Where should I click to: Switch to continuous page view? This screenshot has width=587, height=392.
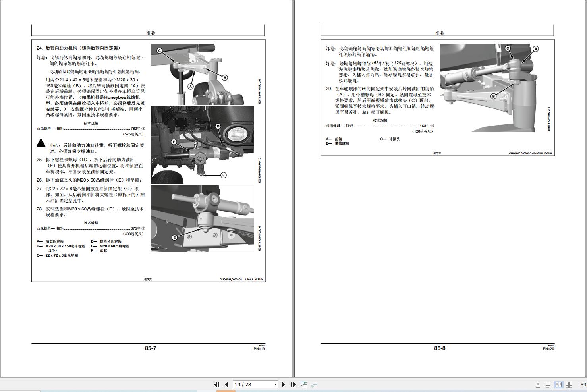548,385
